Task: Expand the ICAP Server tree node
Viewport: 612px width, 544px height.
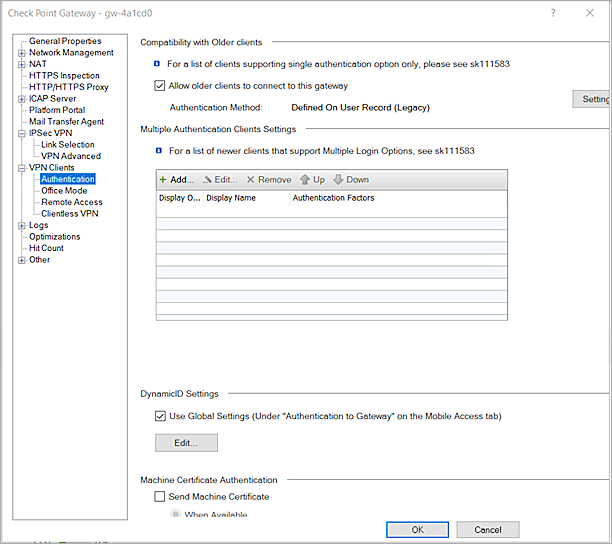Action: 22,99
